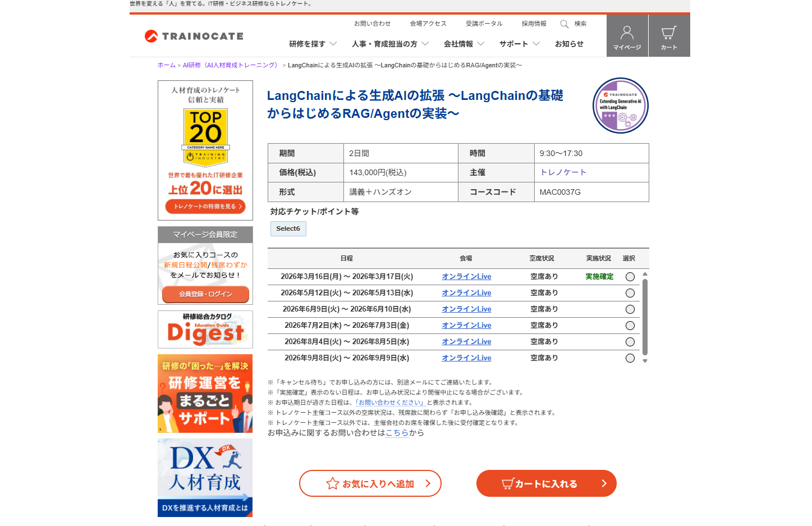The width and height of the screenshot is (812, 526).
Task: Open search via the magnifier icon
Action: [x=564, y=24]
